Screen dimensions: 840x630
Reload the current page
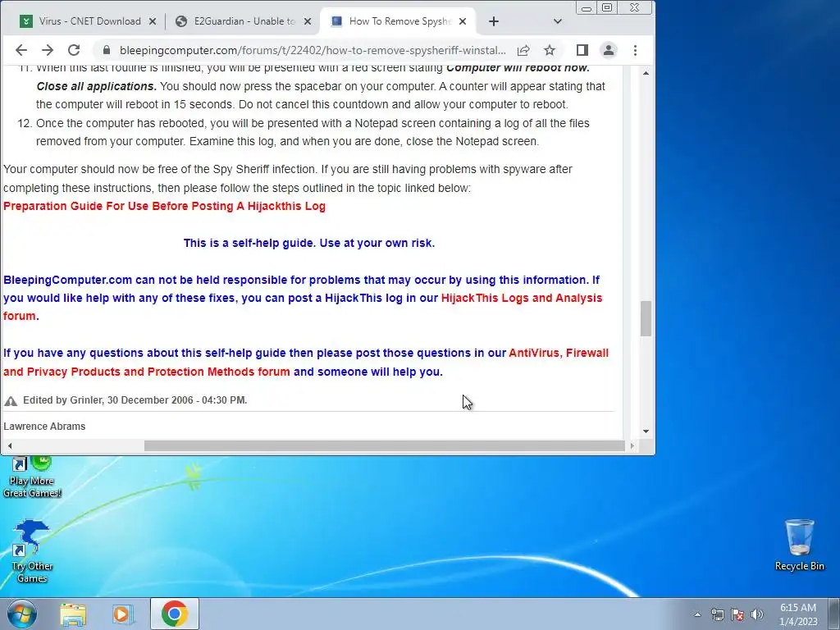pos(74,50)
